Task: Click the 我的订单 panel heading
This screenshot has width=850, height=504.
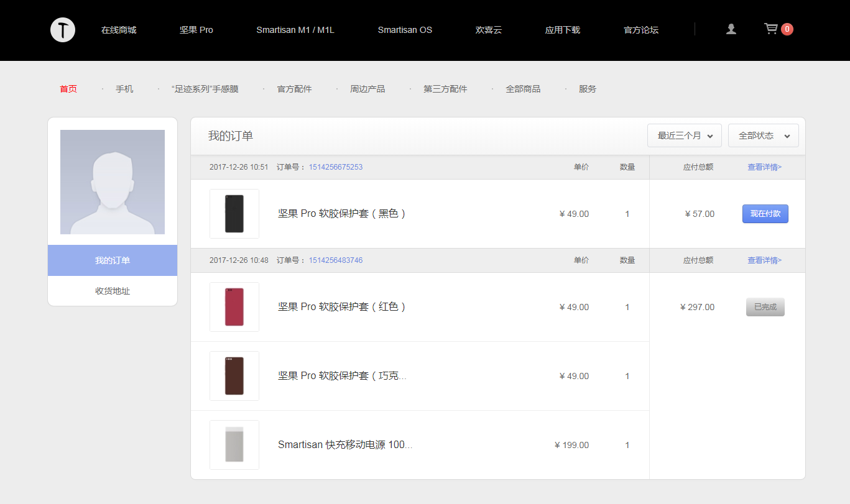Action: (x=231, y=136)
